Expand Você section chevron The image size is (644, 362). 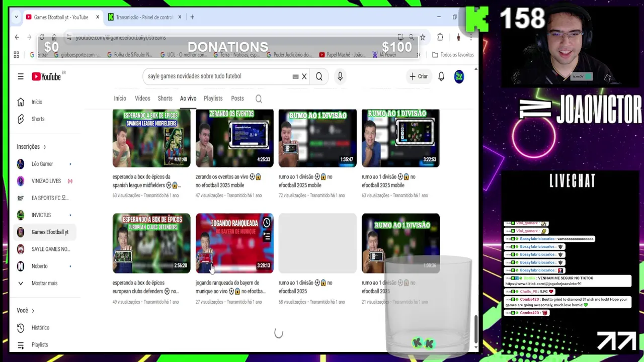33,311
